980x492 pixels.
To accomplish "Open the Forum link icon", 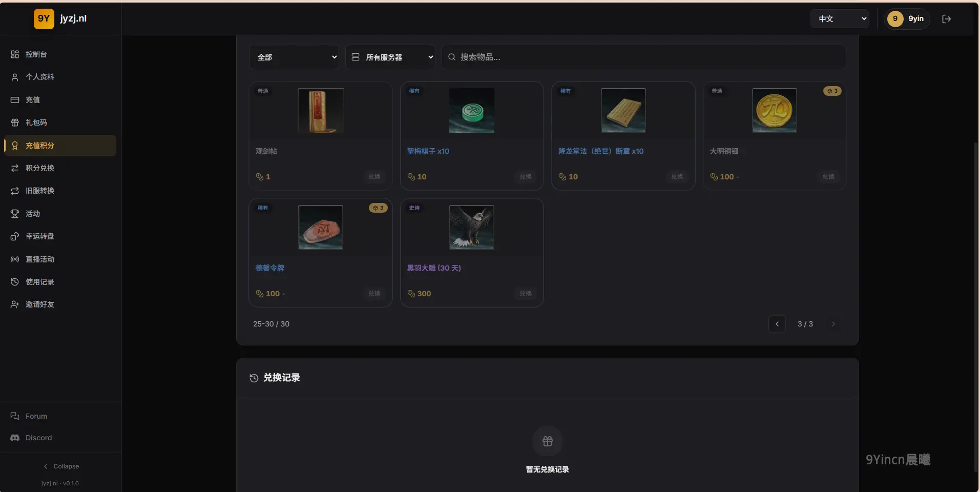I will point(15,416).
